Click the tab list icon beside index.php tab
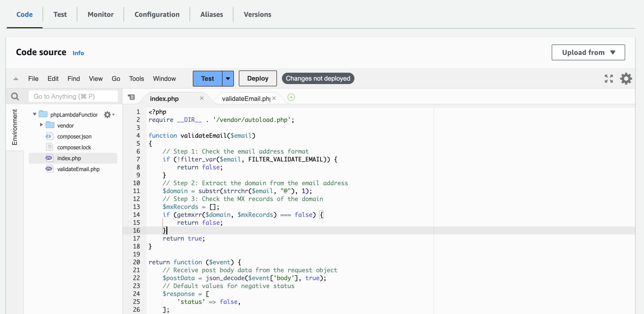644x314 pixels. coord(131,97)
